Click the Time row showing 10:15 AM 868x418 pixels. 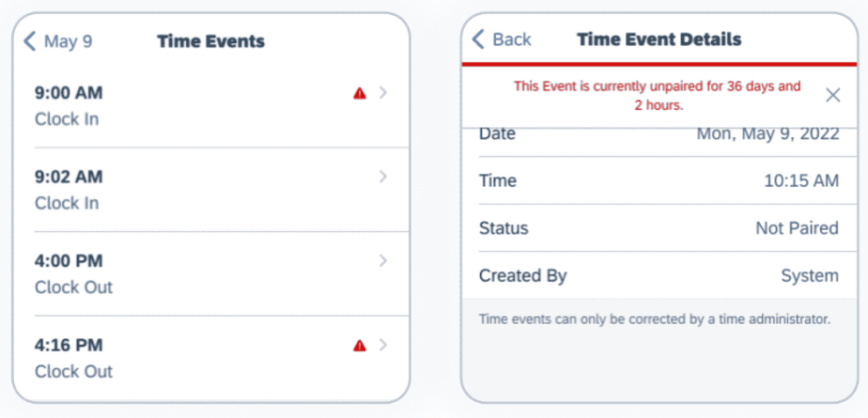tap(658, 180)
